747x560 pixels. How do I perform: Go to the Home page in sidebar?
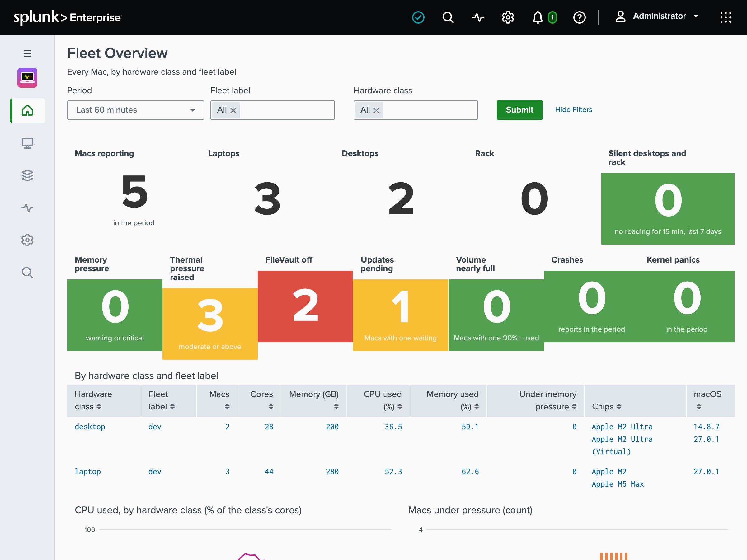pos(27,110)
